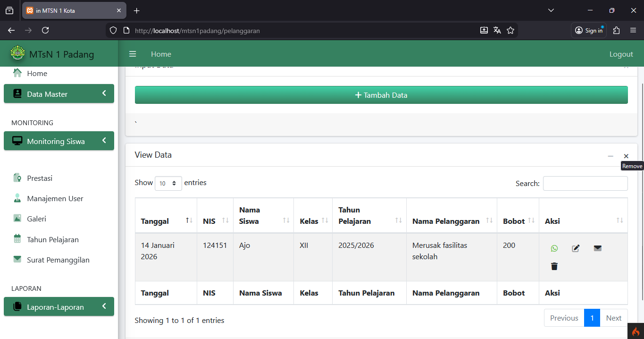Toggle sidebar with hamburger menu icon
This screenshot has height=339, width=644.
tap(133, 54)
